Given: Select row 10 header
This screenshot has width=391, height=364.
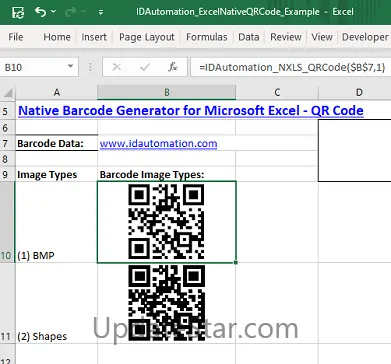Looking at the screenshot, I should click(x=7, y=222).
